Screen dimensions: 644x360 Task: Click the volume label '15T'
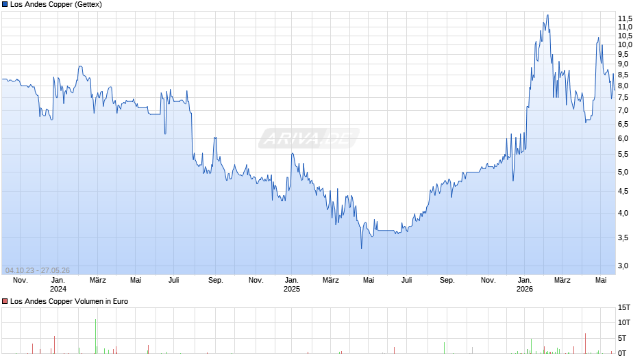(624, 307)
